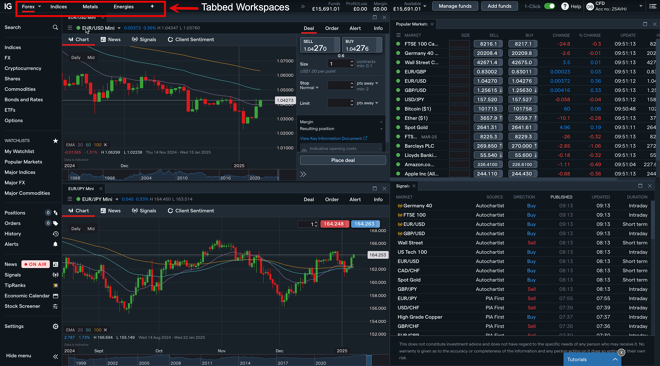Click the Watchlists star icon
This screenshot has height=366, width=660.
[55, 141]
